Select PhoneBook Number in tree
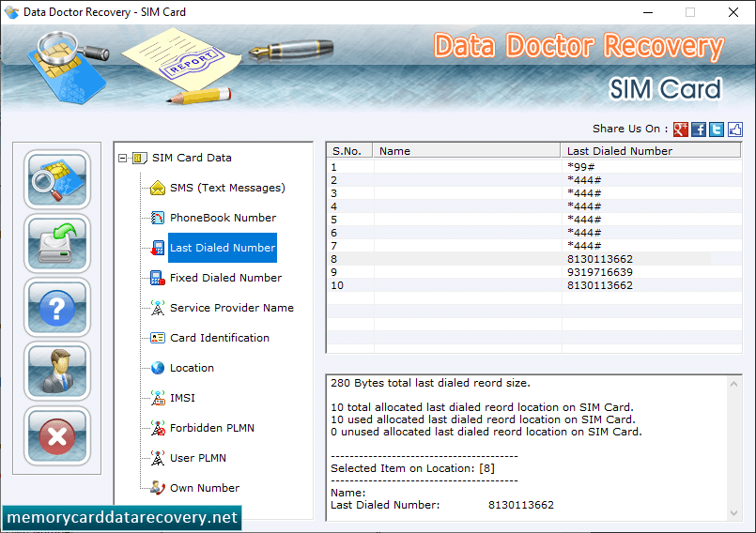 pos(223,218)
